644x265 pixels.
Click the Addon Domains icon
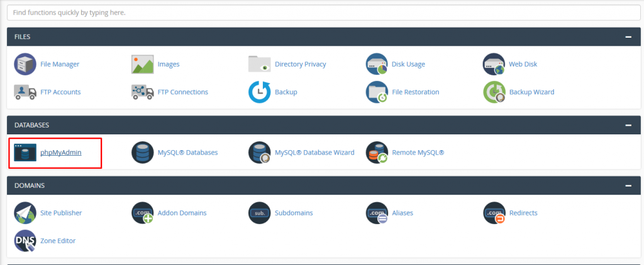[143, 213]
